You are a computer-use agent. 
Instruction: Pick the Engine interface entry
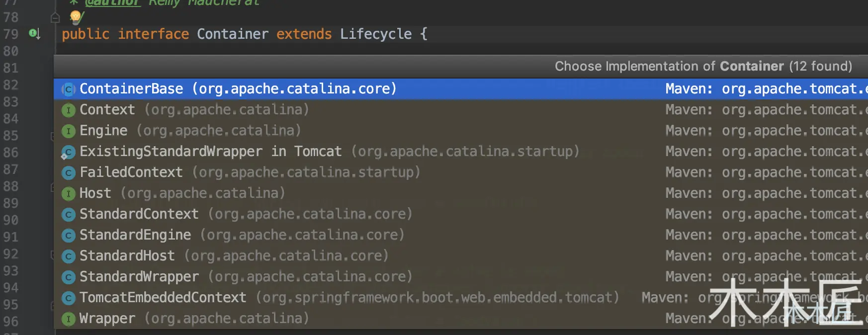coord(190,131)
